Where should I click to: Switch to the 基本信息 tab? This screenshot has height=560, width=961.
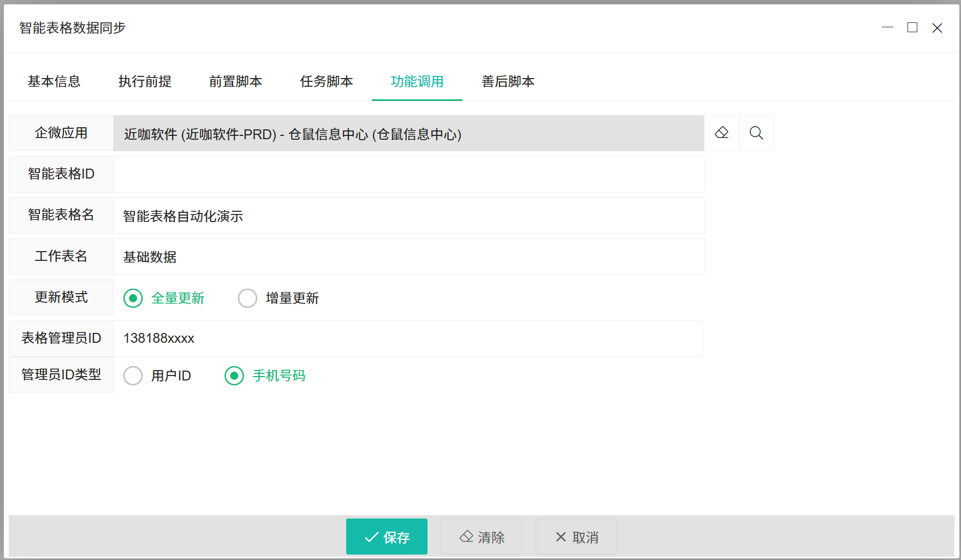(x=54, y=82)
